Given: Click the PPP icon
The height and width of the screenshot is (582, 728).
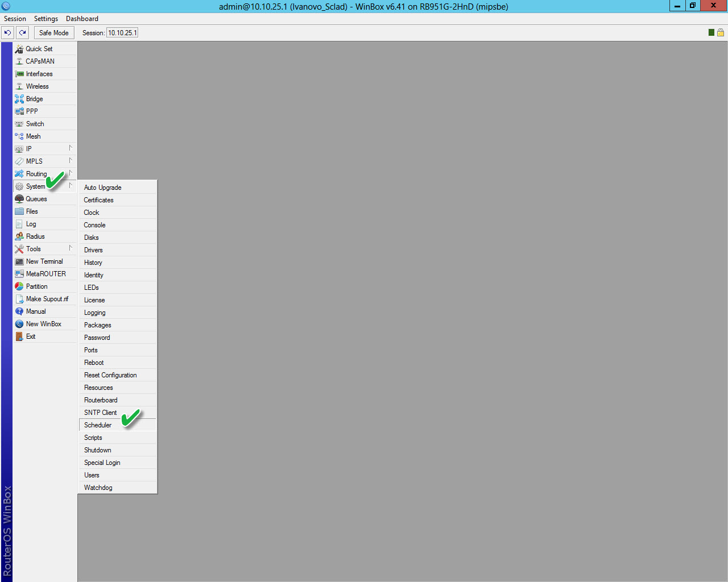Looking at the screenshot, I should pos(19,111).
